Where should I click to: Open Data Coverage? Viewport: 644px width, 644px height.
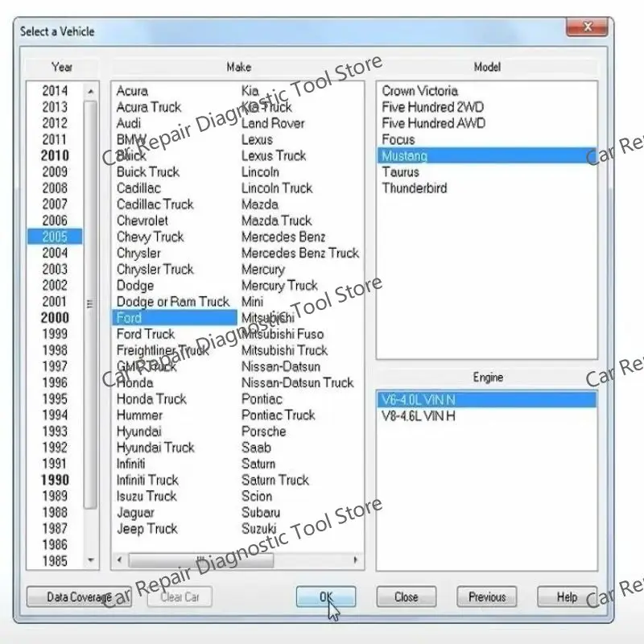79,597
